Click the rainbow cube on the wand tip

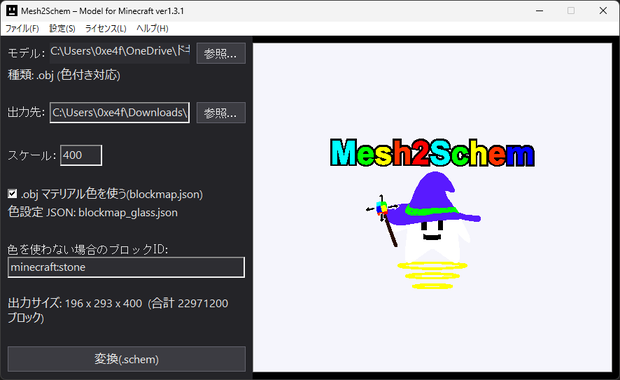pyautogui.click(x=382, y=208)
